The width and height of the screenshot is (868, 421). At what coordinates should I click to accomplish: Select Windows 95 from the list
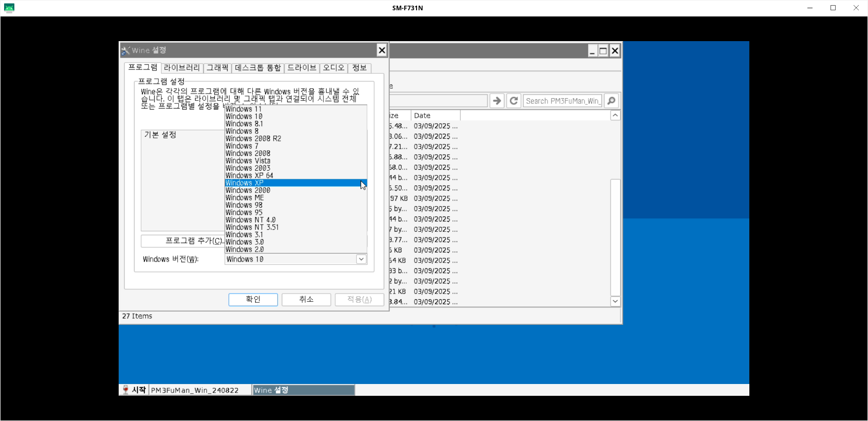pyautogui.click(x=296, y=212)
